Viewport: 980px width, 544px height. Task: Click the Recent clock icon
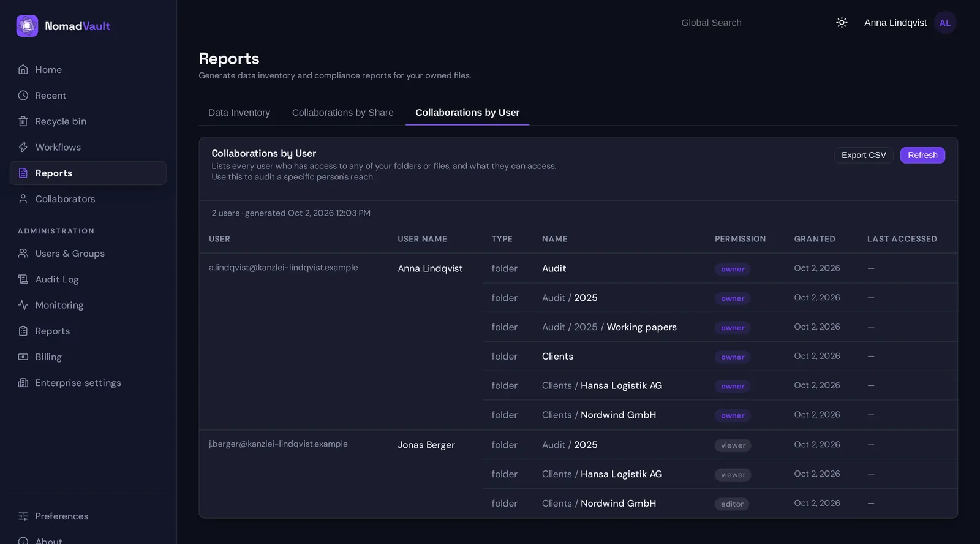23,96
